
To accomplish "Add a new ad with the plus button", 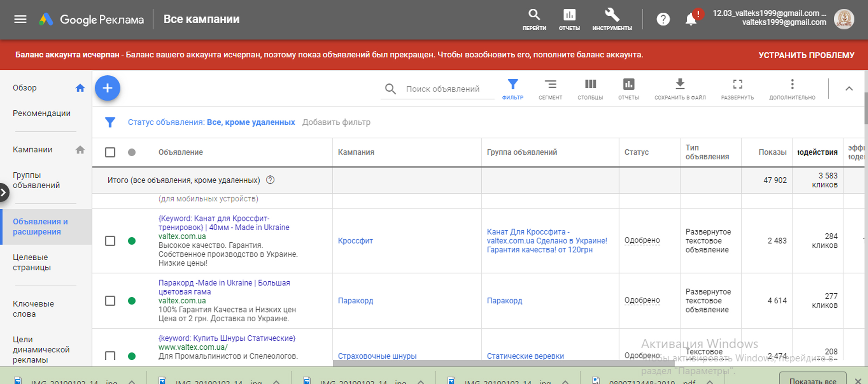I will [107, 88].
